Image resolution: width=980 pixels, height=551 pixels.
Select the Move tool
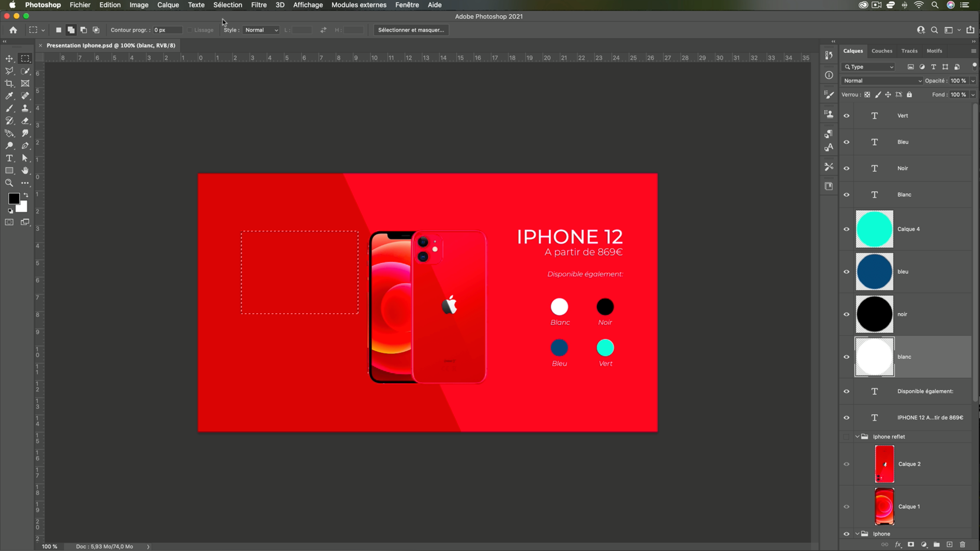(9, 59)
